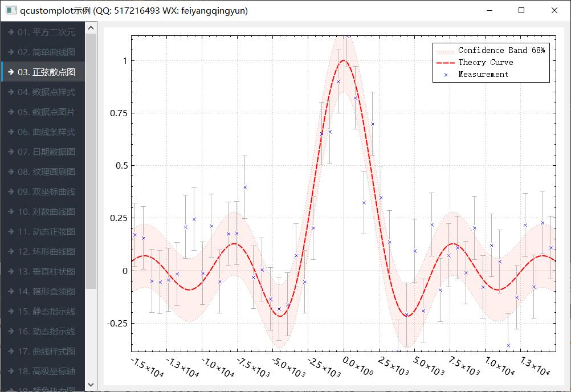Image resolution: width=571 pixels, height=392 pixels.
Task: Click Theory Curve legend entry
Action: point(485,63)
